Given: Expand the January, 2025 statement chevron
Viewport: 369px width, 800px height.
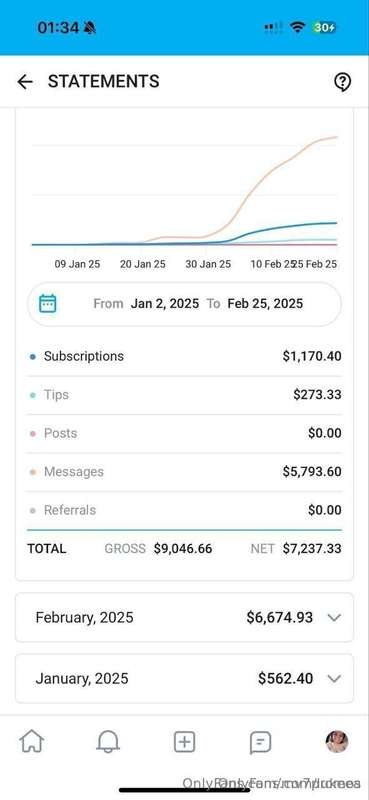Looking at the screenshot, I should [x=334, y=679].
